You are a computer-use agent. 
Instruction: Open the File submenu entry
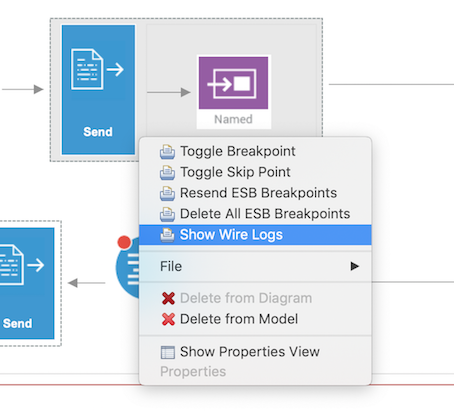coord(255,266)
